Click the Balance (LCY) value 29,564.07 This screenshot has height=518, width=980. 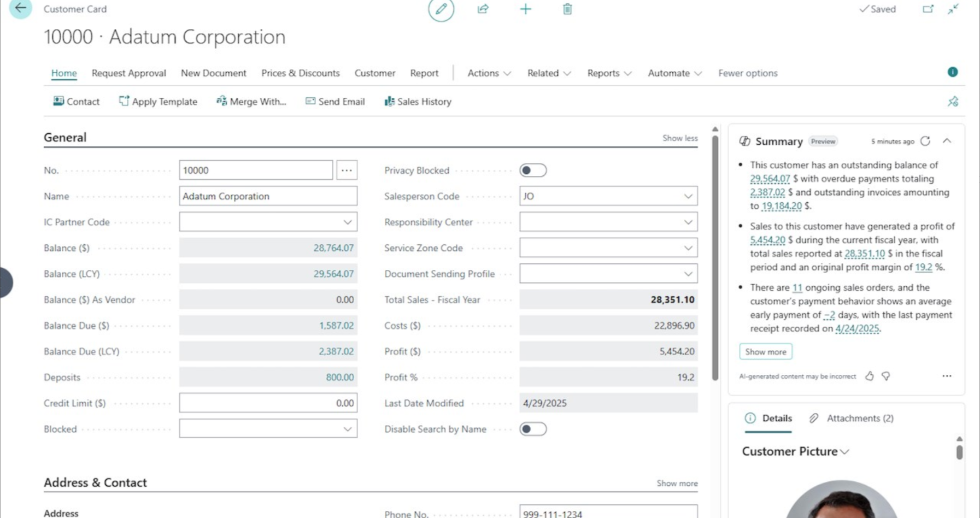pyautogui.click(x=333, y=274)
